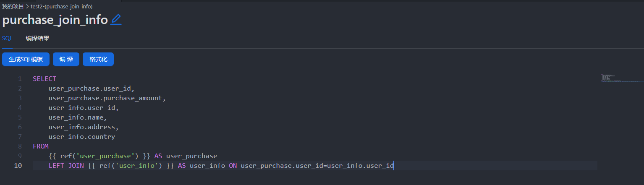Click line number 10 in the gutter
The height and width of the screenshot is (185, 644).
(18, 165)
